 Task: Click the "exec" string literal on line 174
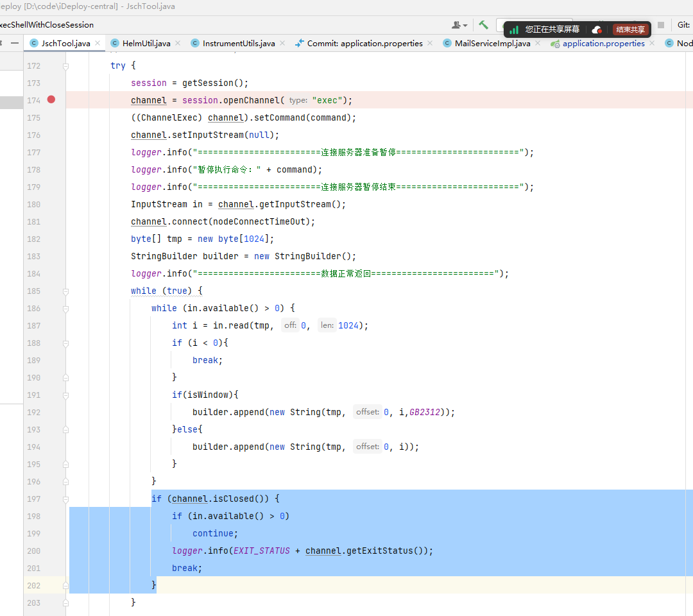pos(327,100)
